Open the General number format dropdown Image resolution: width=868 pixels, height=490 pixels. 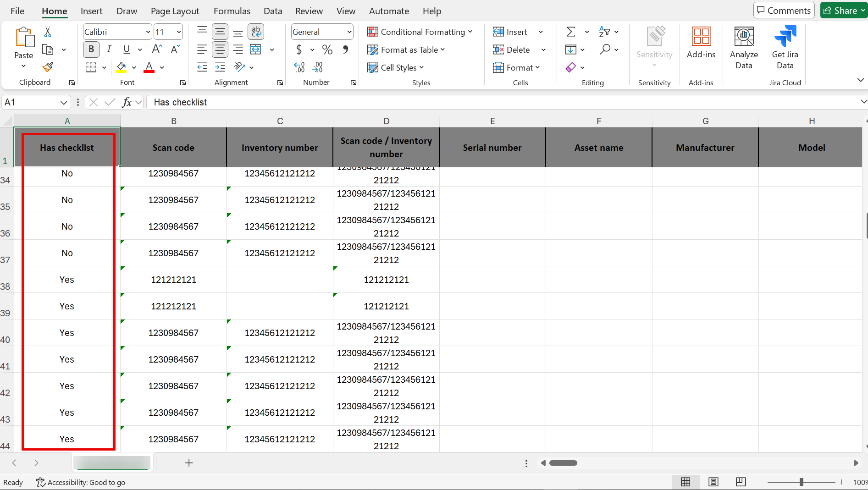[349, 32]
